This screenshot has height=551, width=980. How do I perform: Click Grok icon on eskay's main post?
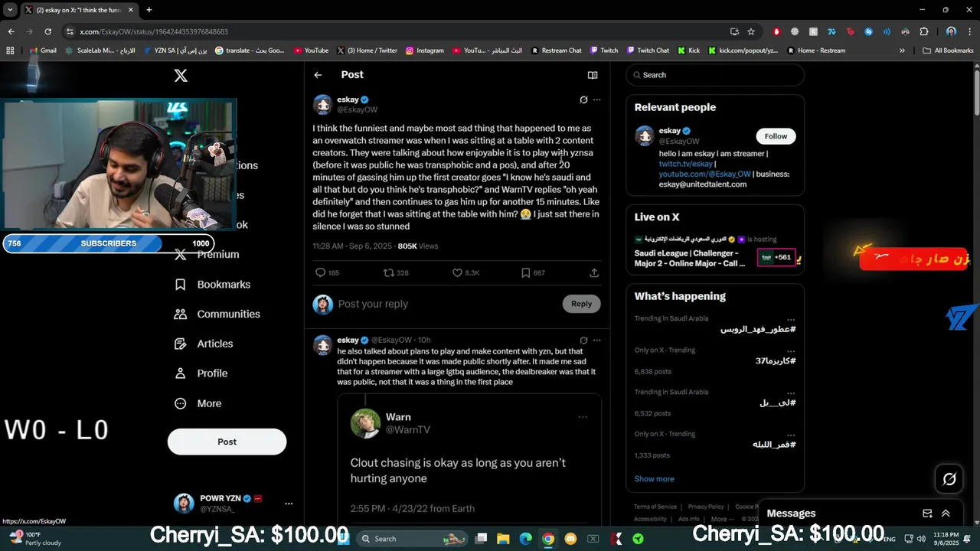coord(583,99)
